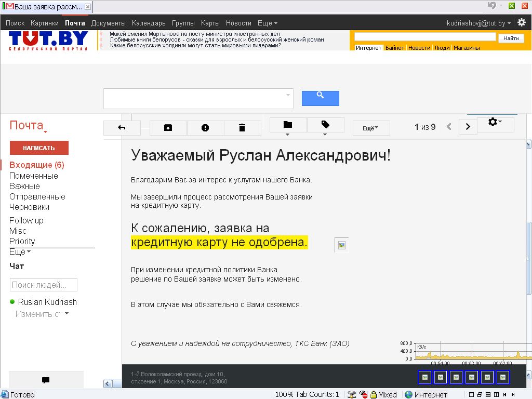
Task: Click the НАПИСАТЬ compose button
Action: click(39, 148)
